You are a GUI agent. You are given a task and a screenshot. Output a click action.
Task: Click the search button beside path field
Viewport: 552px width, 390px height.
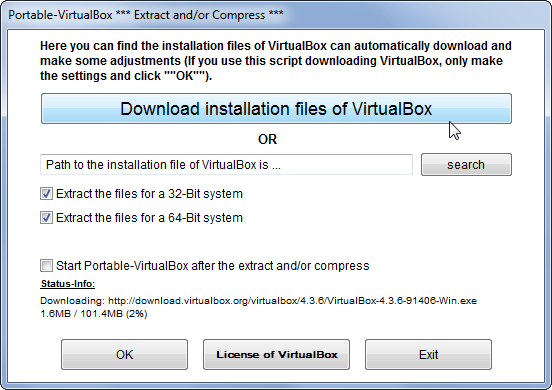click(x=466, y=164)
